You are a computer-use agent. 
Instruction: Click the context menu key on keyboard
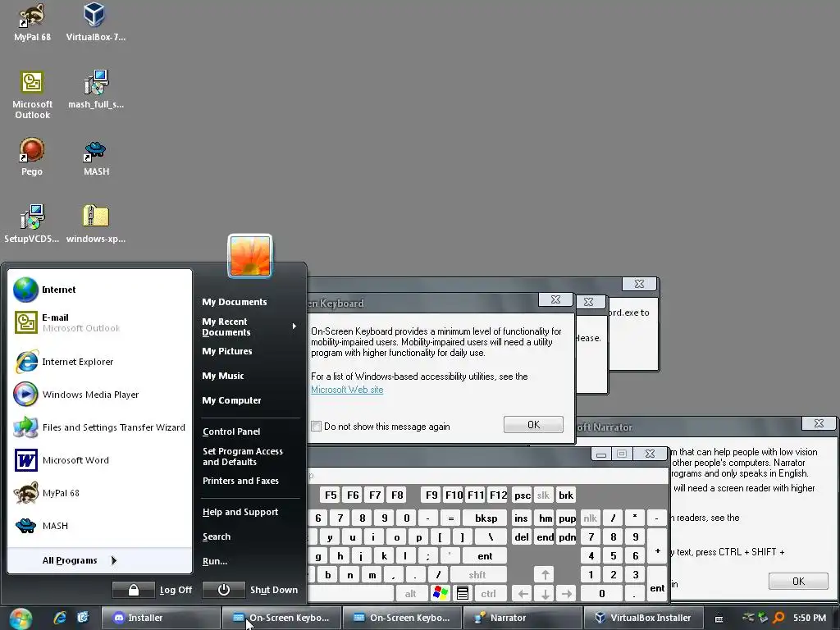tap(463, 594)
